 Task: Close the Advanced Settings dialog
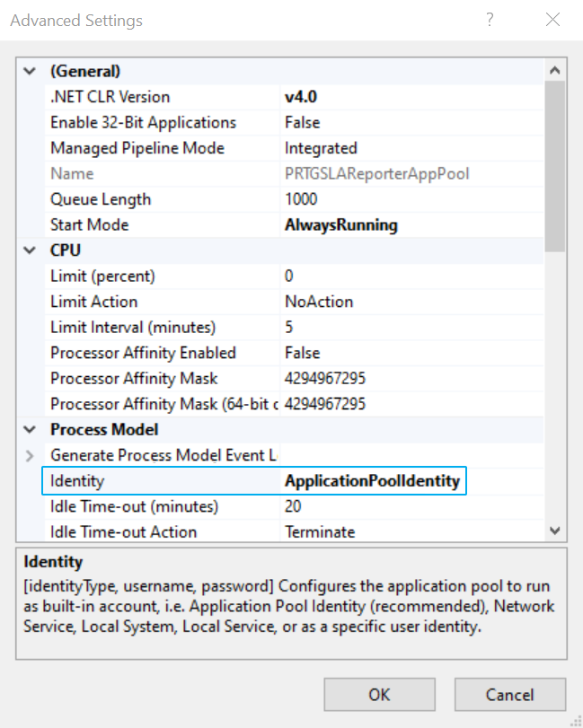[552, 20]
